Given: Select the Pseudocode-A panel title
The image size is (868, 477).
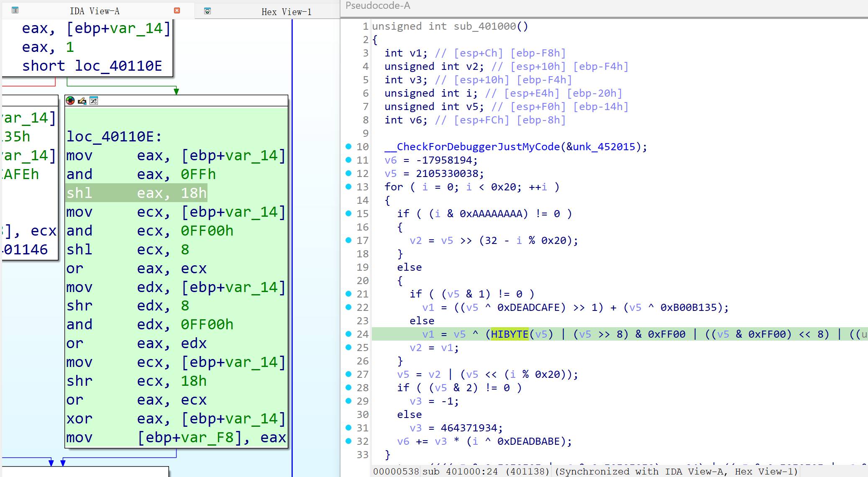Looking at the screenshot, I should click(x=378, y=6).
